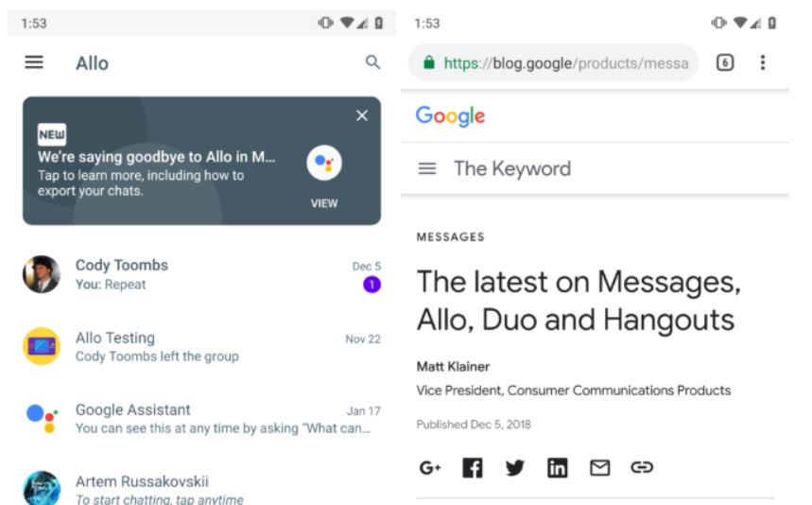Open the Chrome three-dot overflow menu
This screenshot has width=812, height=505.
[x=763, y=63]
